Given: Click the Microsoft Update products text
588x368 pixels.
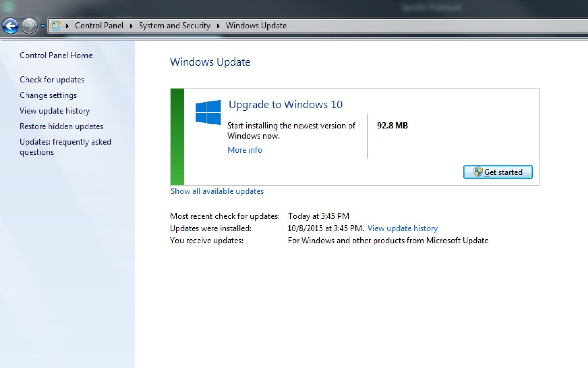Looking at the screenshot, I should click(388, 241).
